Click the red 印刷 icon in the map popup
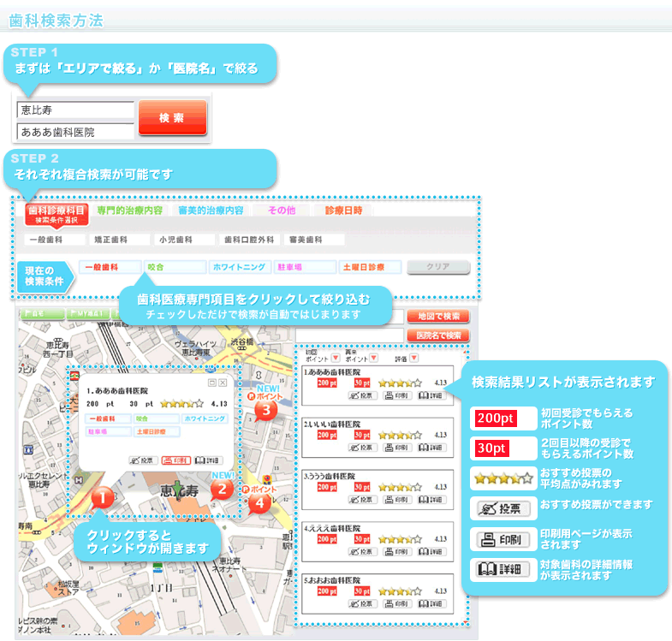 [176, 460]
